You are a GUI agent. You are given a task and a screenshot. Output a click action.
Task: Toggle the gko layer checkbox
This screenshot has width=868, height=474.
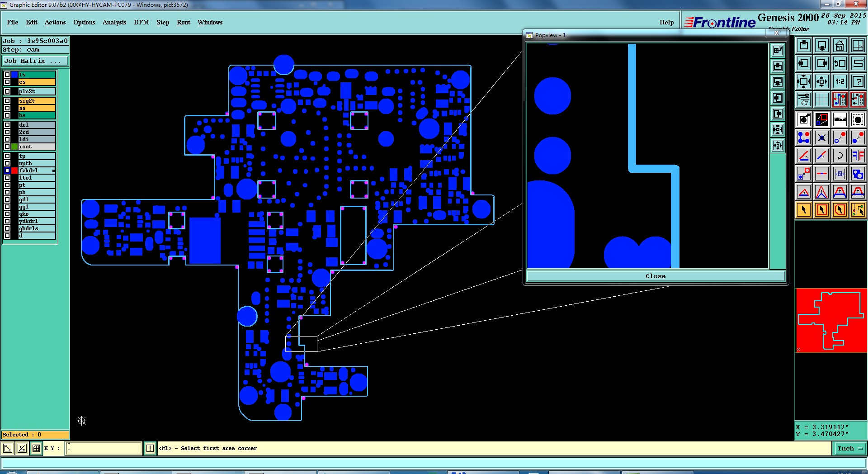(7, 214)
